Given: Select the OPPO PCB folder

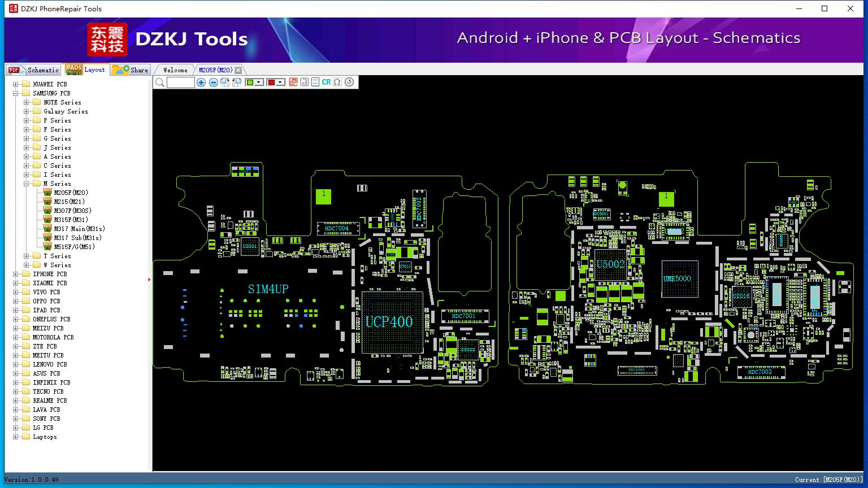Looking at the screenshot, I should (46, 301).
